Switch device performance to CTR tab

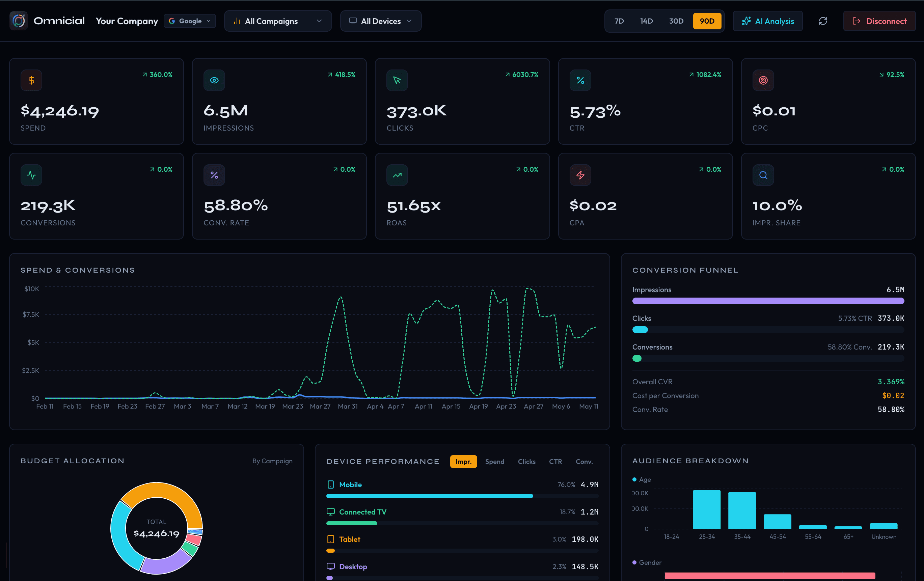coord(555,462)
